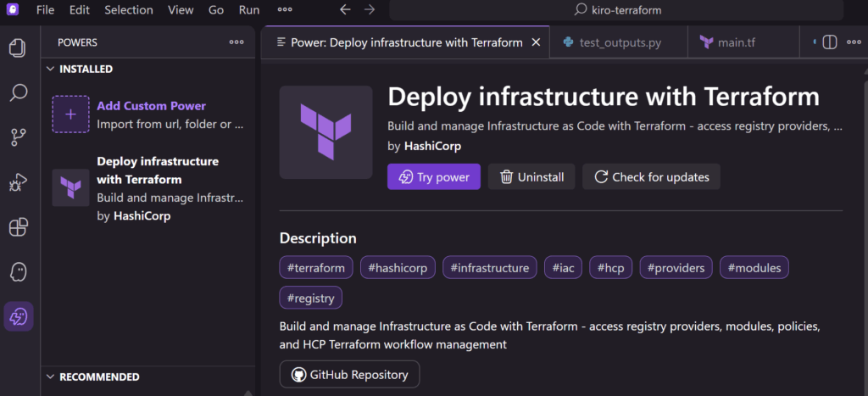Screen dimensions: 868x396
Task: Open the Search view in activity bar
Action: coord(18,92)
